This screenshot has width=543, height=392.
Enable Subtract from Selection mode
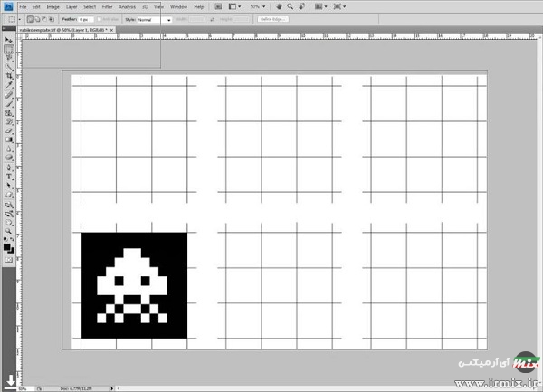tap(44, 19)
